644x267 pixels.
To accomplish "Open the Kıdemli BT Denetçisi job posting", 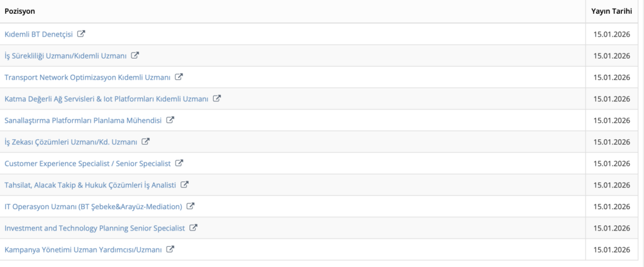I will pyautogui.click(x=39, y=34).
